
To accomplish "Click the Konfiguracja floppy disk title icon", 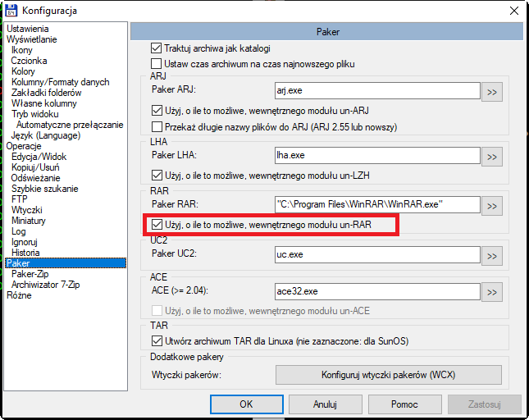I will pyautogui.click(x=11, y=10).
